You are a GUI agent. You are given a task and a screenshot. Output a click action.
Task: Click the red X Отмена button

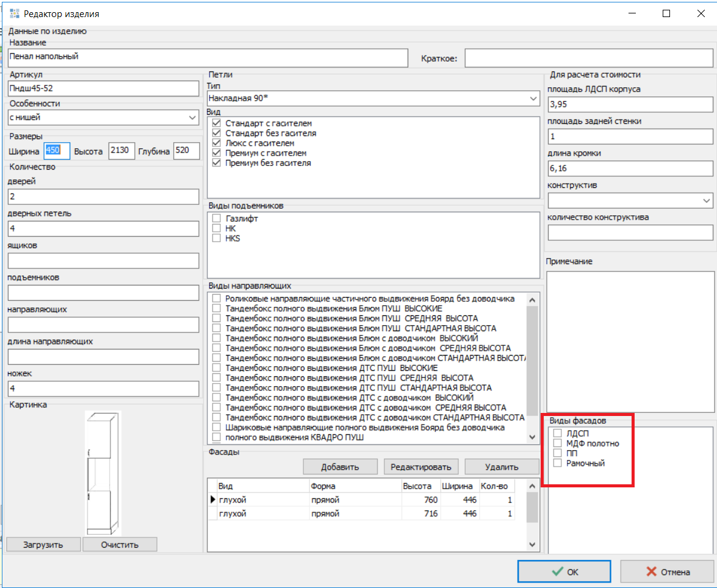pyautogui.click(x=667, y=572)
